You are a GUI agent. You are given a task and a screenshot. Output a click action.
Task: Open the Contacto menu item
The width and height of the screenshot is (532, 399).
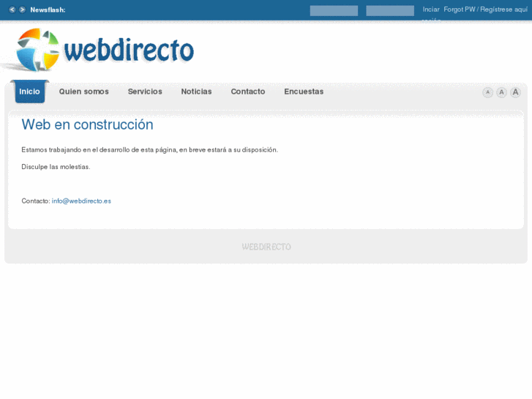[247, 92]
